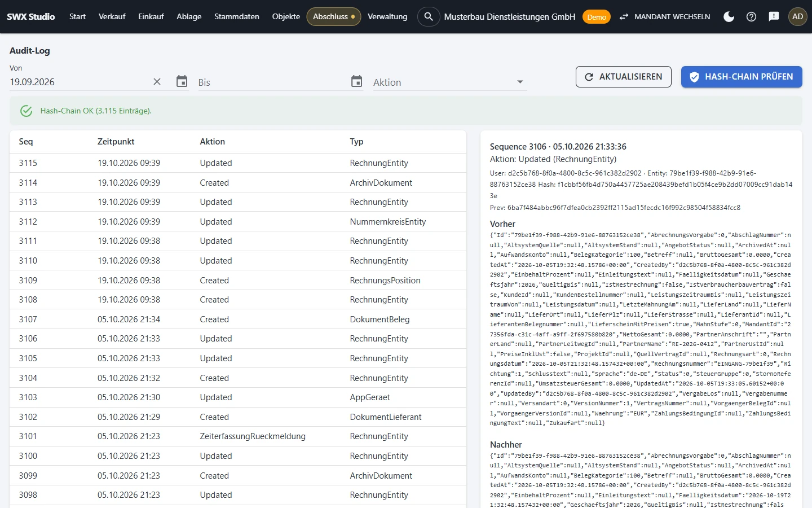Screen dimensions: 812x508
Task: Select row 3109 RechnungsPosition
Action: (238, 281)
